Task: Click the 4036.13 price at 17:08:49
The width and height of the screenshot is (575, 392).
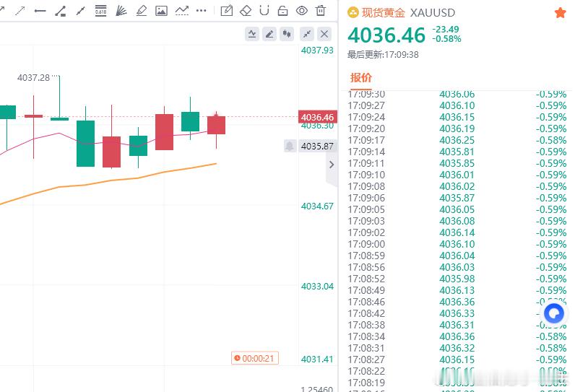Action: 457,290
